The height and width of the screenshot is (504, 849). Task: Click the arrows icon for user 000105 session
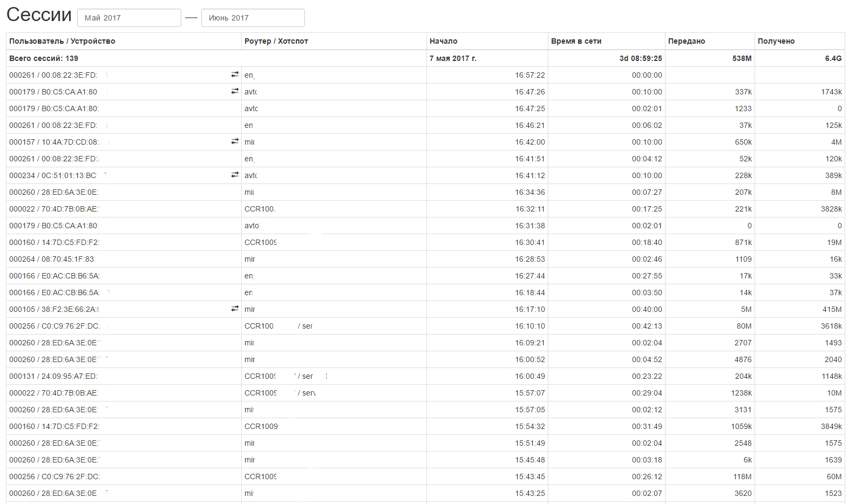(235, 309)
